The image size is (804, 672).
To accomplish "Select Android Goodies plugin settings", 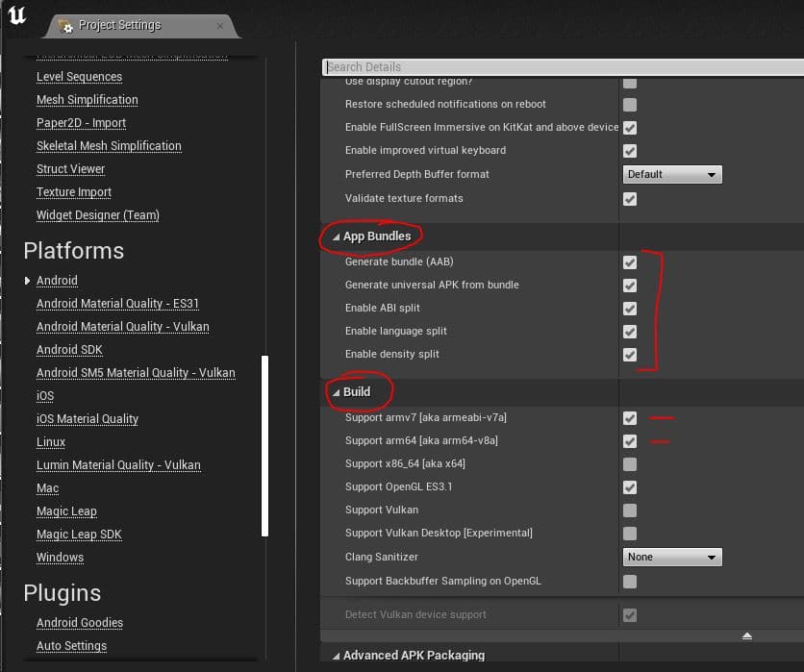I will [80, 623].
